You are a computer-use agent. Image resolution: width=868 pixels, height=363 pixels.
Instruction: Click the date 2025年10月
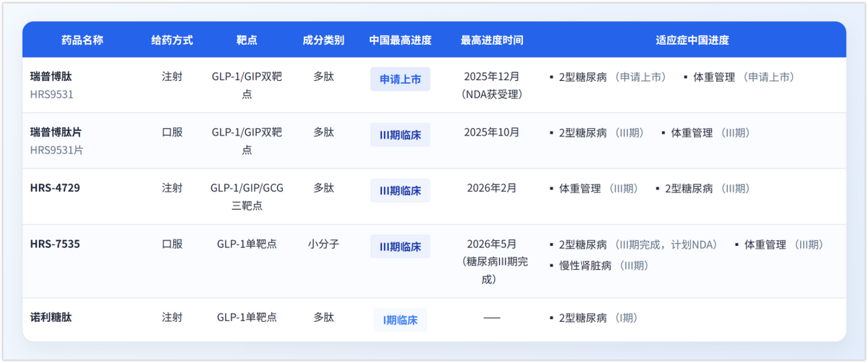point(492,132)
